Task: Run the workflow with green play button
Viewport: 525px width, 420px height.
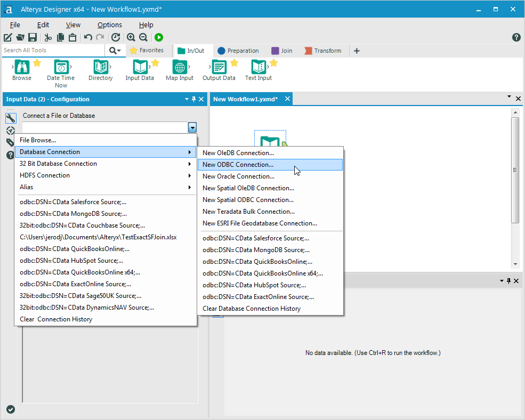Action: coord(159,37)
